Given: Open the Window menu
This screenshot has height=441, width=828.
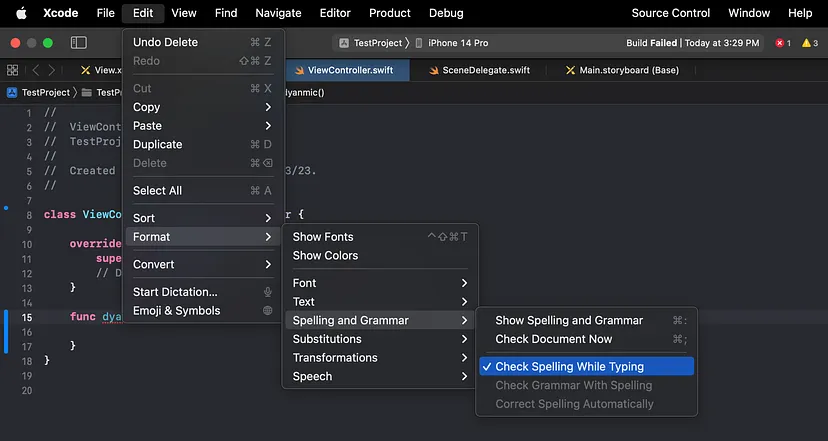Looking at the screenshot, I should pyautogui.click(x=749, y=13).
